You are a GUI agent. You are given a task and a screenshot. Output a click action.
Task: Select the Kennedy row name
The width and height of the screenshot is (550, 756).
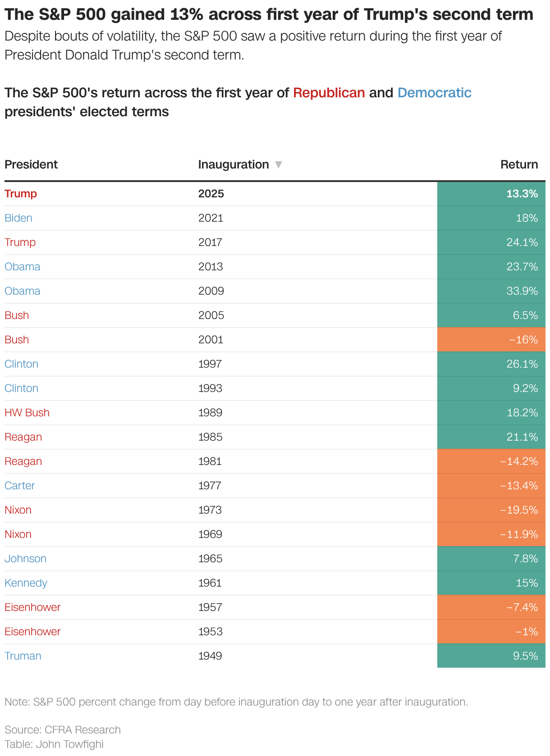26,583
